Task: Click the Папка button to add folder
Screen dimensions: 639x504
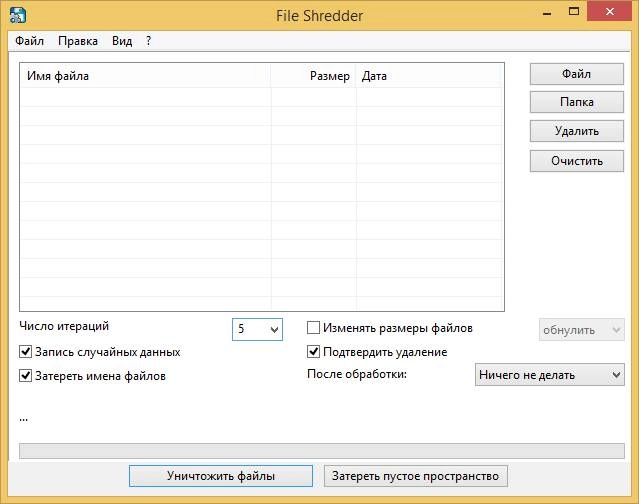Action: (x=577, y=102)
